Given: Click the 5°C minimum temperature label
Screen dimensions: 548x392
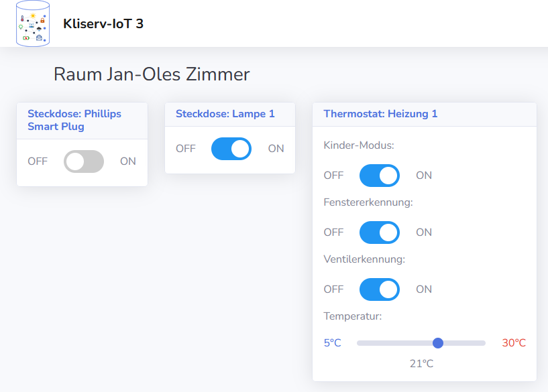Looking at the screenshot, I should point(333,343).
